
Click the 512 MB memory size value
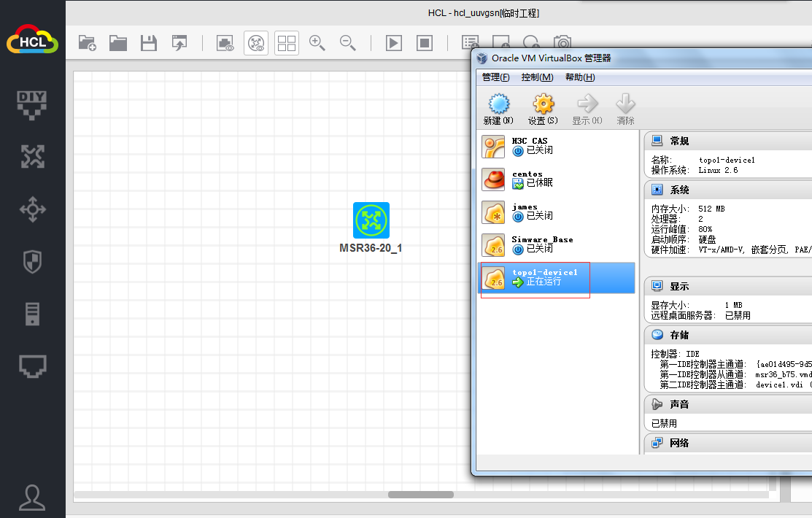pos(711,209)
